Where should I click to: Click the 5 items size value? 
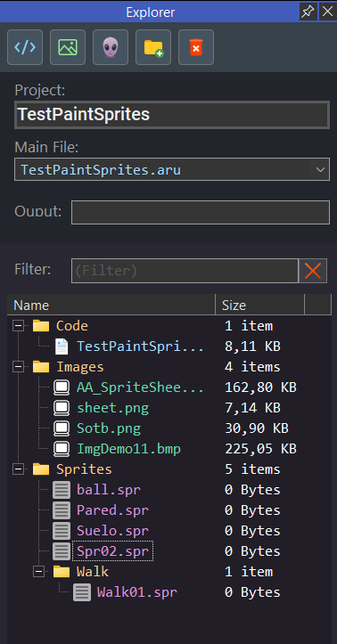[252, 469]
